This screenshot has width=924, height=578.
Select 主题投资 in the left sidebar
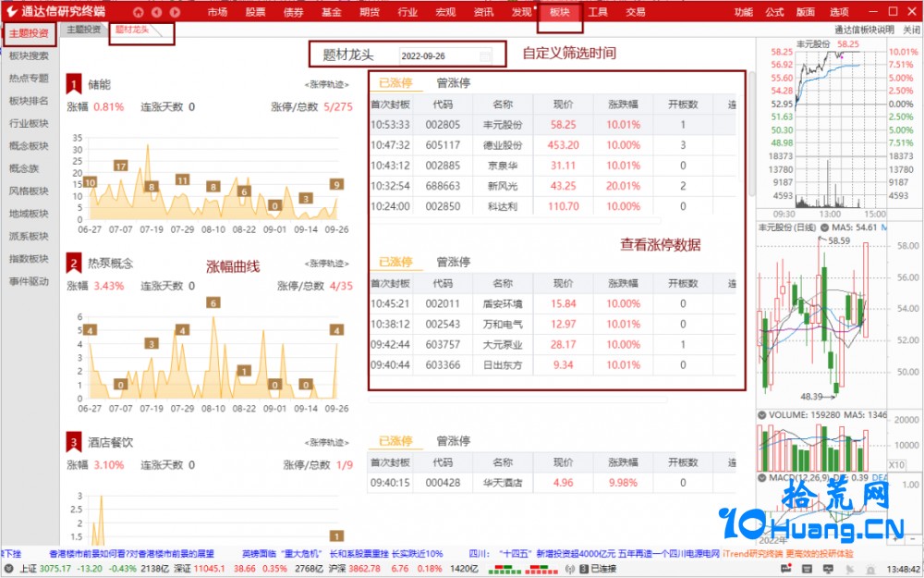coord(29,33)
